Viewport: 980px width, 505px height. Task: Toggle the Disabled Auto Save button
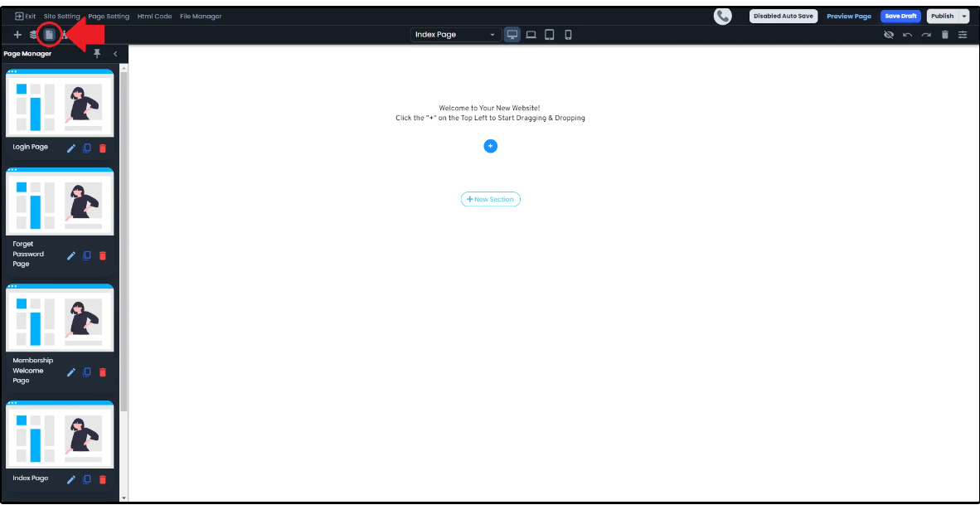(783, 16)
